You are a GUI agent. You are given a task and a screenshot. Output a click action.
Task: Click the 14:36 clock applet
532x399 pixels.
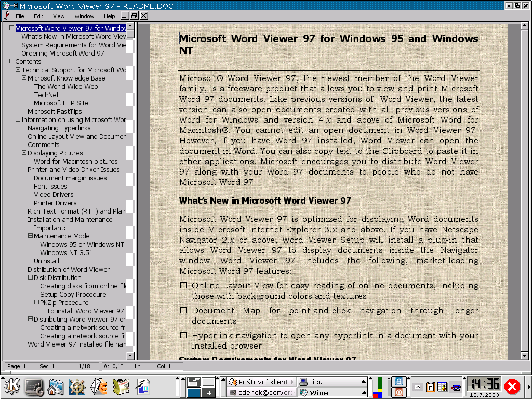point(484,387)
